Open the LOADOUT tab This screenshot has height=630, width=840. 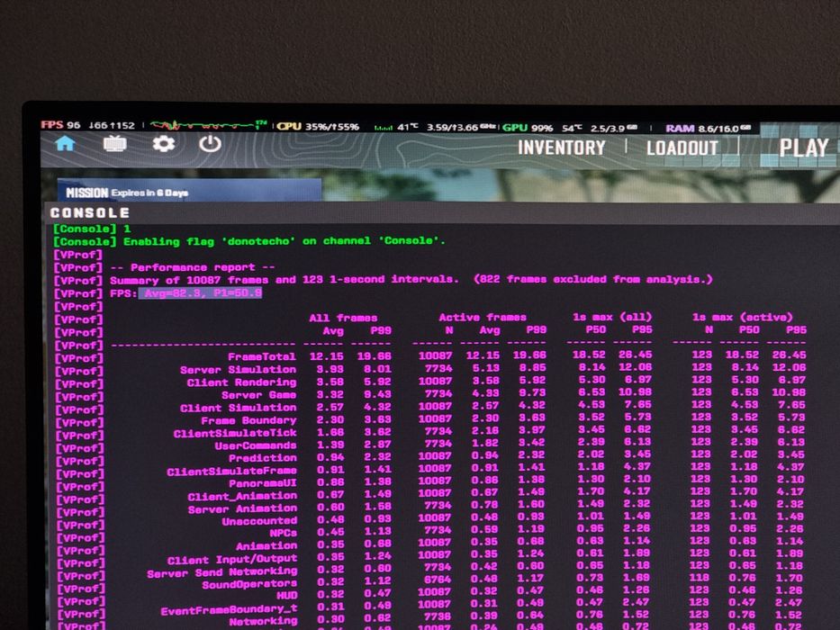point(682,148)
